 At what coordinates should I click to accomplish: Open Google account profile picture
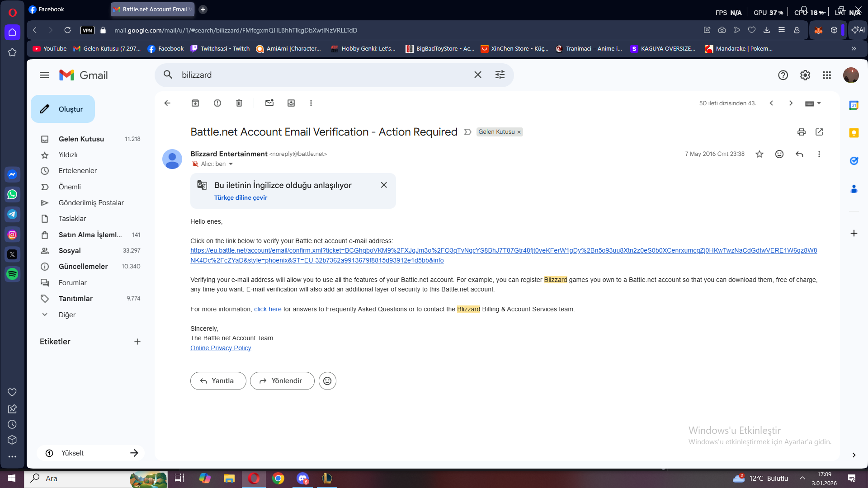tap(851, 75)
